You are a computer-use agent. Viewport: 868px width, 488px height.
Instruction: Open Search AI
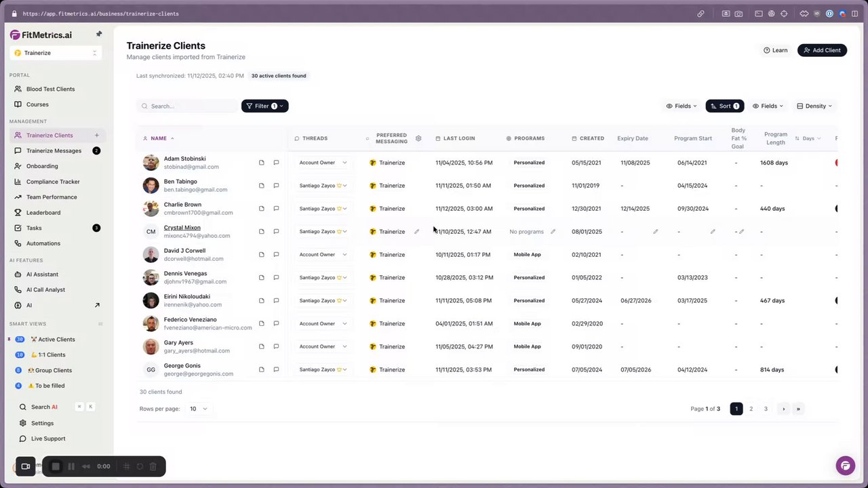click(44, 407)
